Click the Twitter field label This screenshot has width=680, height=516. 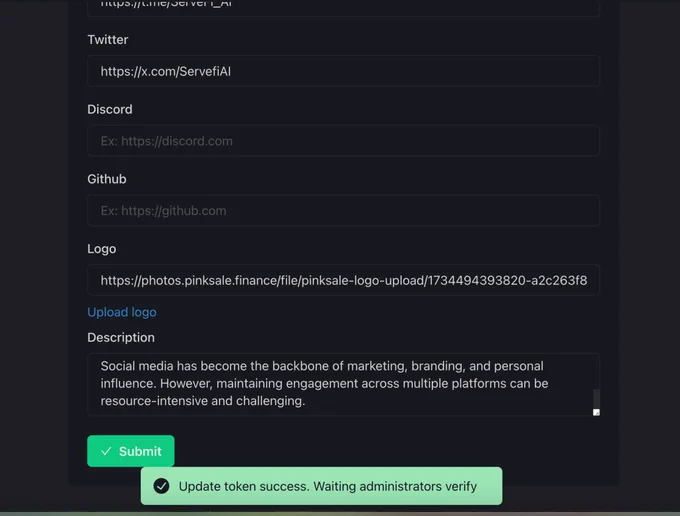108,39
